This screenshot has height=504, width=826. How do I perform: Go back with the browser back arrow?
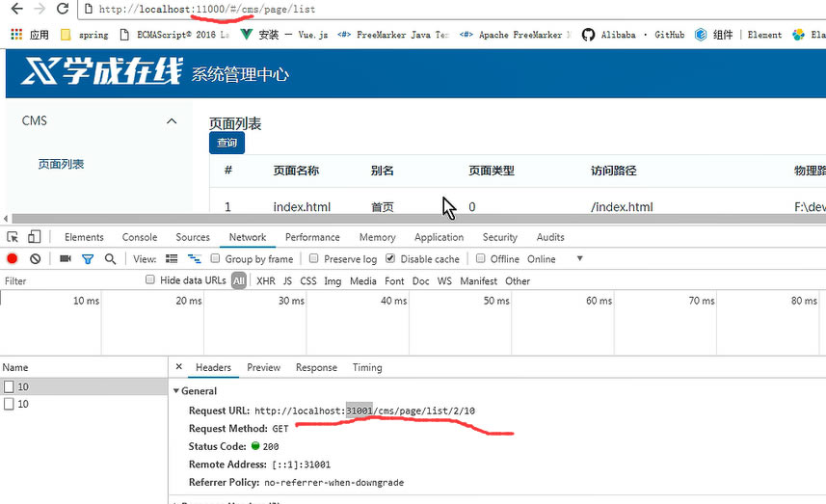16,9
